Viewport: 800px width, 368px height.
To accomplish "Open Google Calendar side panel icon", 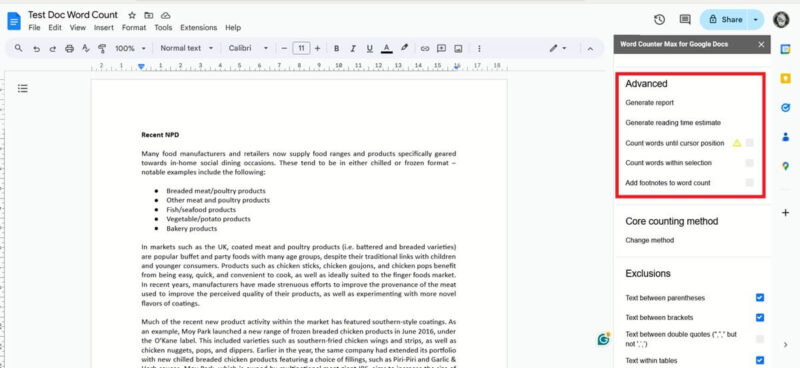I will point(785,49).
